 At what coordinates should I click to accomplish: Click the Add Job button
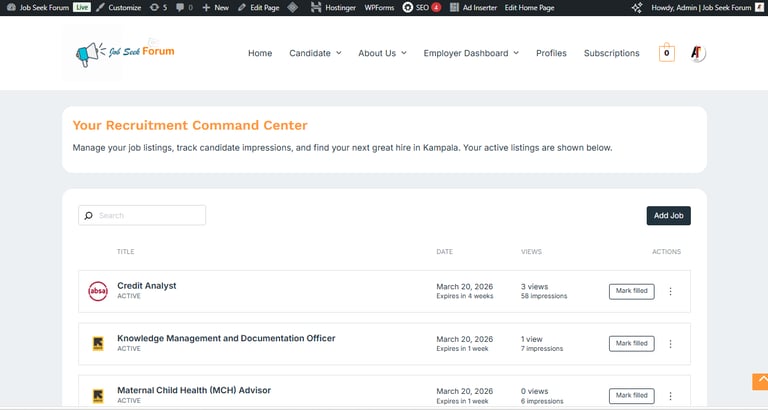[x=669, y=216]
